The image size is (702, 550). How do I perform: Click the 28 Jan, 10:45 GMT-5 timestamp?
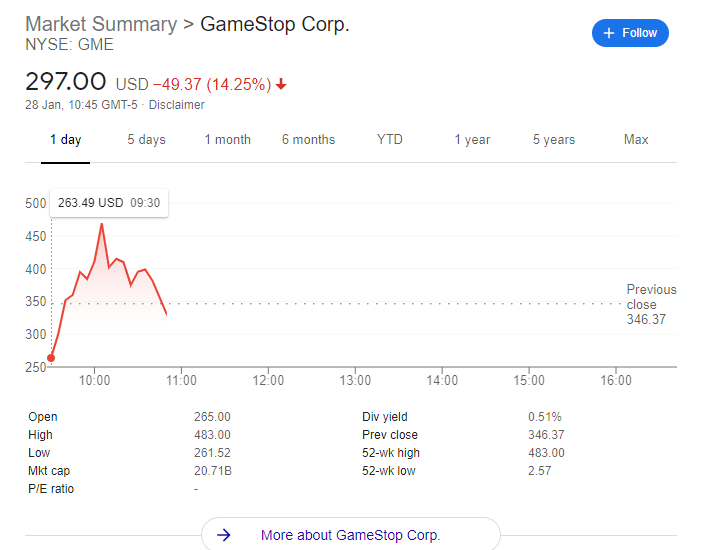pyautogui.click(x=81, y=105)
